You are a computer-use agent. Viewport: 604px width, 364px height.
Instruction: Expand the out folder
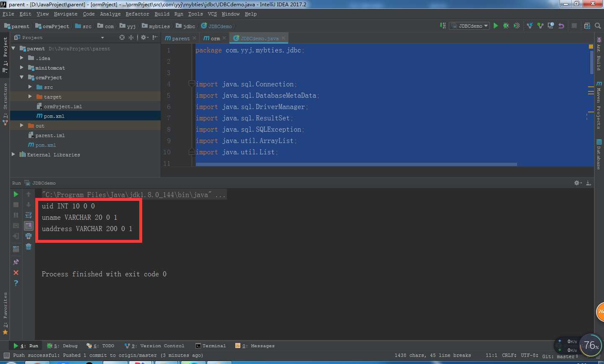22,126
